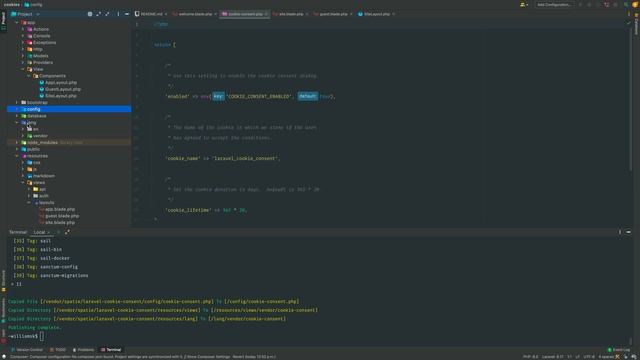Click the expand all icon in Project panel

[x=98, y=14]
